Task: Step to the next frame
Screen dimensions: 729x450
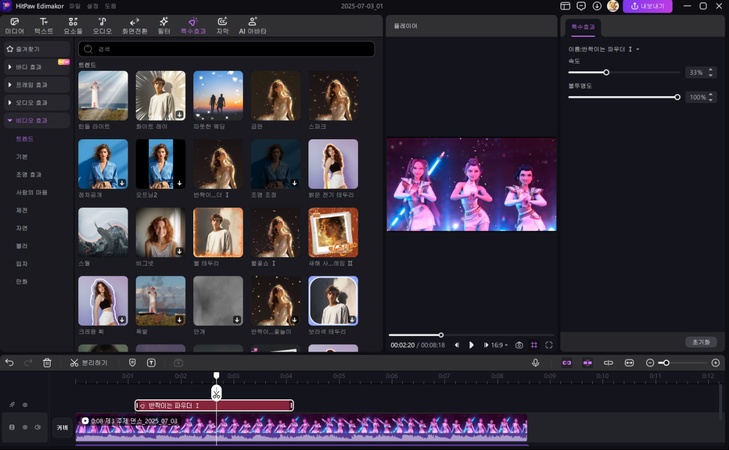Action: 485,345
